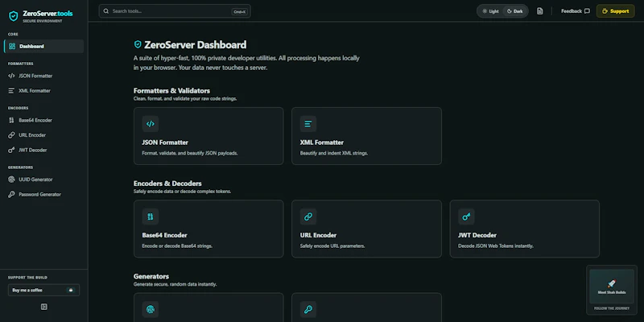Click the XML Formatter card lines icon
Viewport: 644px width, 322px height.
(308, 124)
